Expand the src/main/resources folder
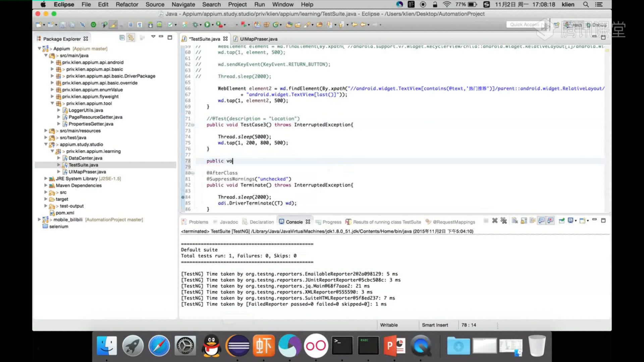644x362 pixels. pyautogui.click(x=46, y=131)
